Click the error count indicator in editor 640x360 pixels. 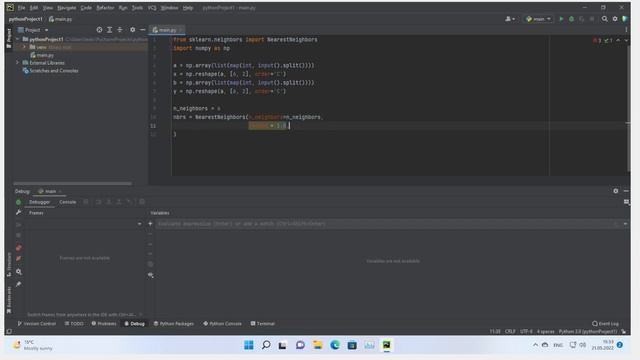point(597,40)
